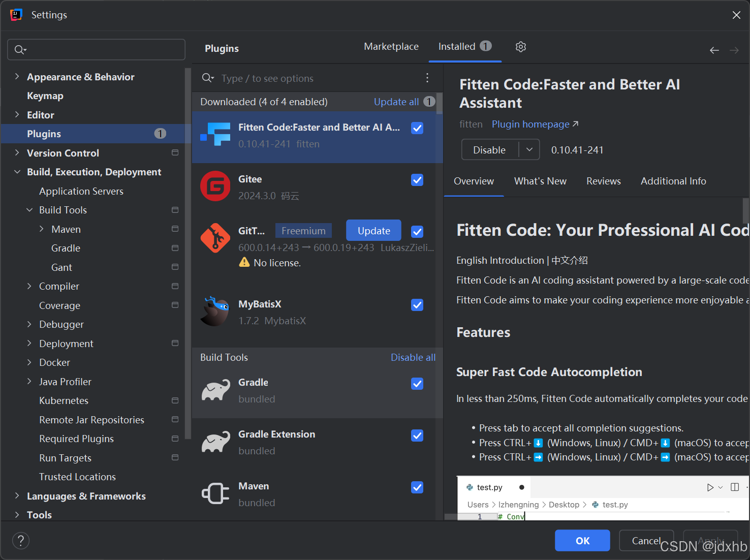
Task: Expand the Maven settings node
Action: tap(41, 229)
